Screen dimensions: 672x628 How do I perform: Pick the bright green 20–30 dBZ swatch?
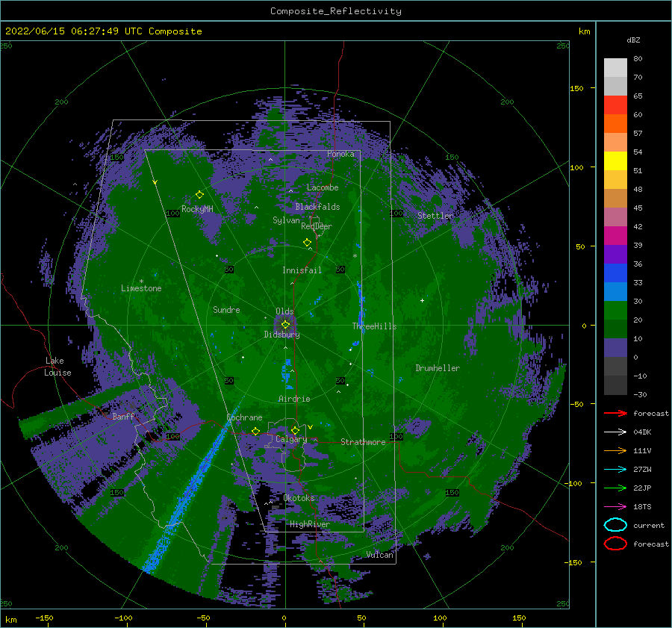[x=615, y=310]
